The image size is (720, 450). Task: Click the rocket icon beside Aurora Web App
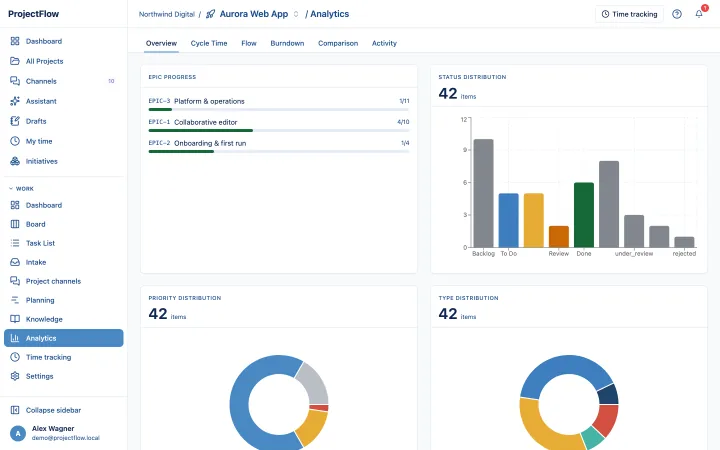click(210, 14)
